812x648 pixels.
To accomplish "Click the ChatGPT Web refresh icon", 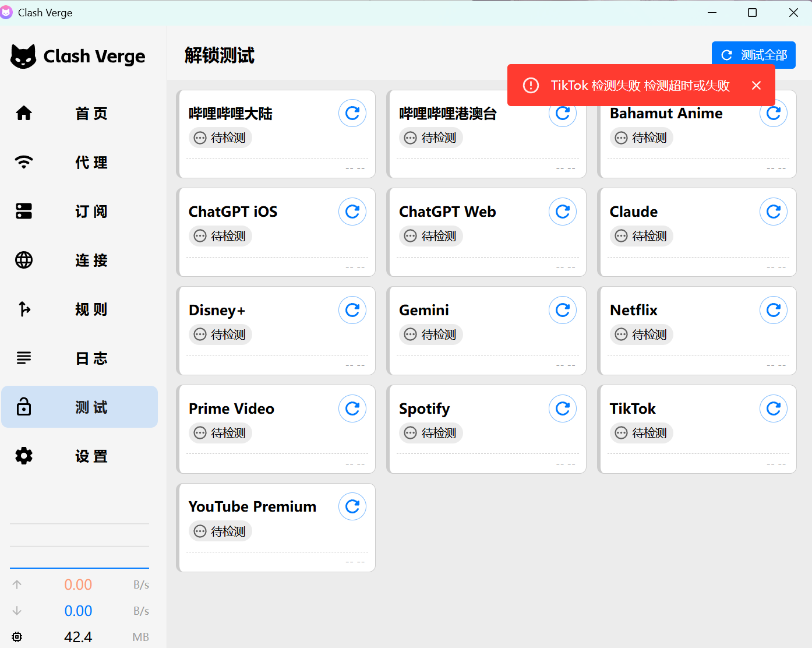I will (563, 212).
